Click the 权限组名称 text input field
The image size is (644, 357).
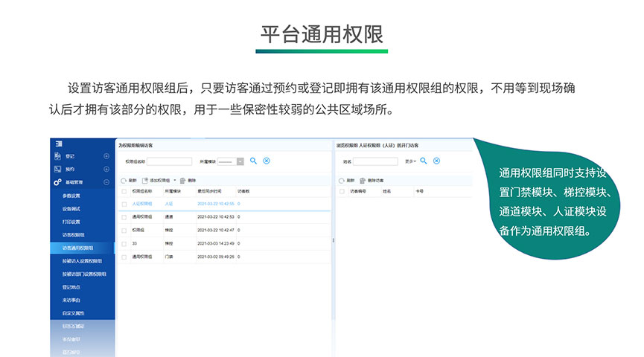click(169, 161)
